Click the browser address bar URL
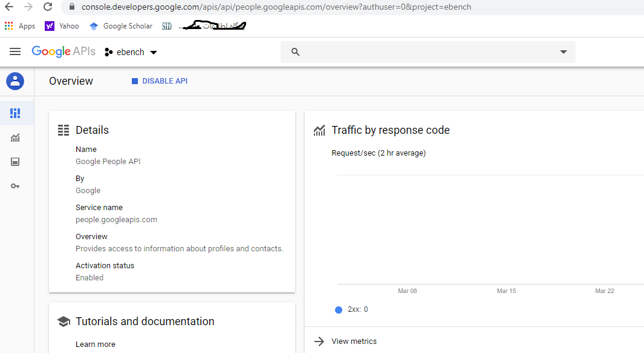This screenshot has height=353, width=644. click(276, 7)
